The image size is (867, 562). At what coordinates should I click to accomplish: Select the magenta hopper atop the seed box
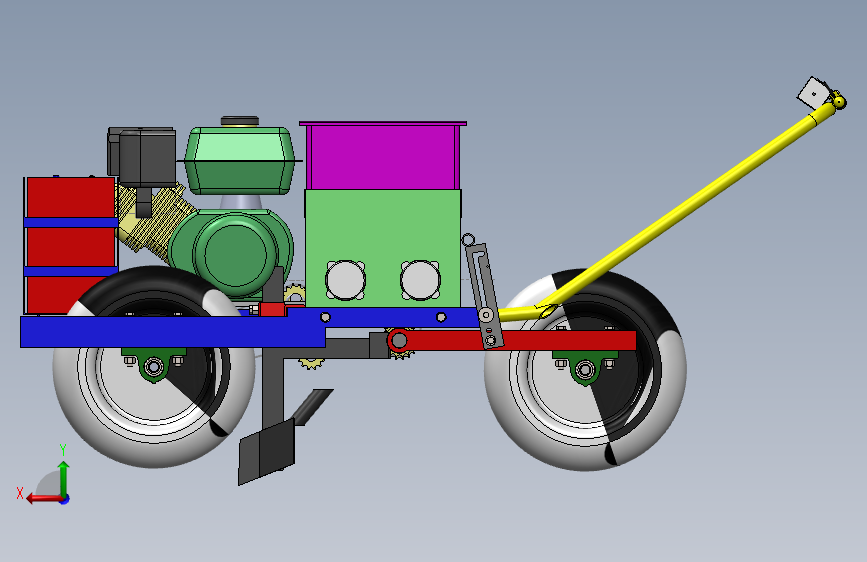pyautogui.click(x=383, y=156)
